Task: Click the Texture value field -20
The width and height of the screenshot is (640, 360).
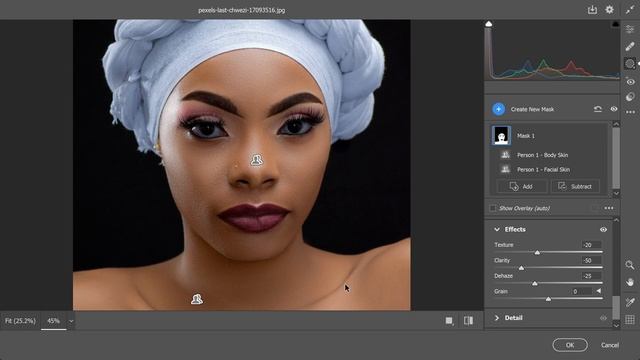Action: pos(591,245)
